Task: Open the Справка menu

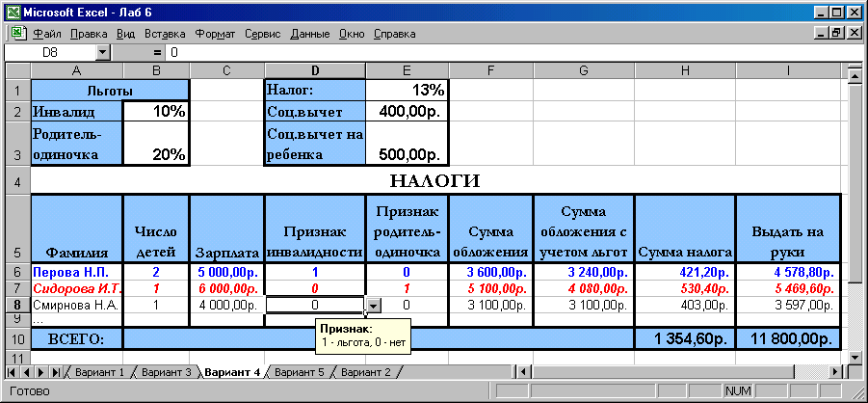Action: 395,34
